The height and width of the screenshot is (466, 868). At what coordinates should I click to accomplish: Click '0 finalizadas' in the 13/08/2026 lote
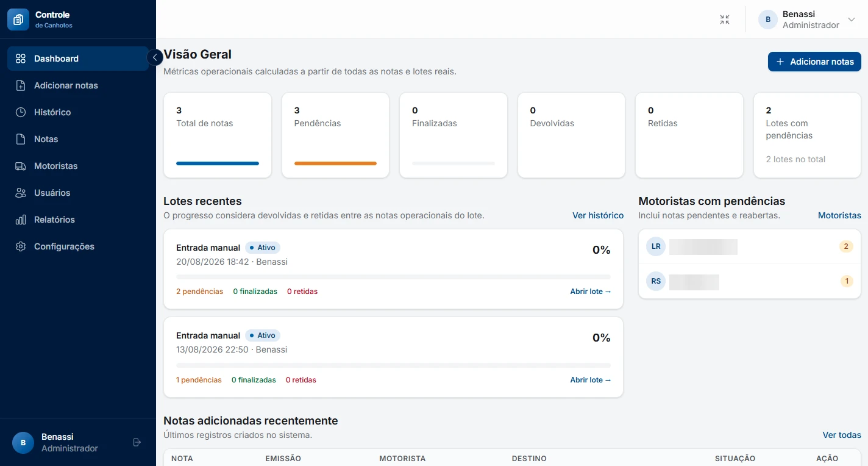click(254, 380)
